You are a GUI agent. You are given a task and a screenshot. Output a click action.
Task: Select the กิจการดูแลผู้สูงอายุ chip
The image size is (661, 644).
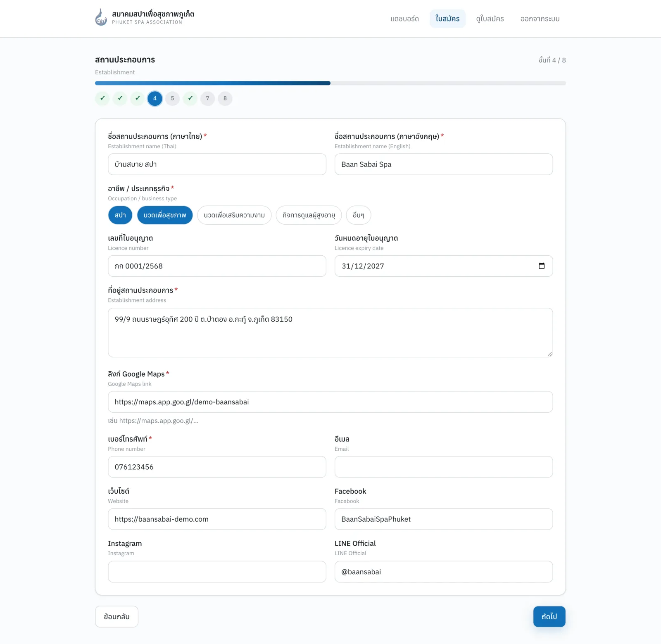[x=309, y=215]
